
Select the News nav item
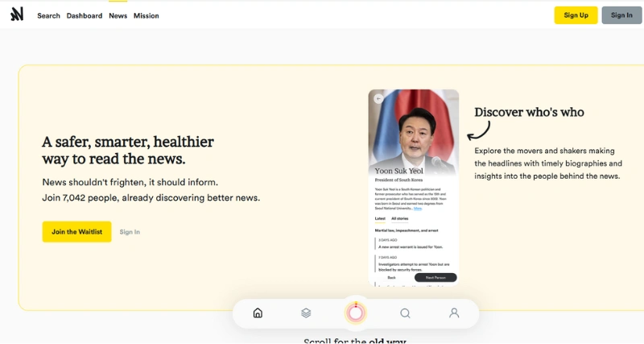pos(118,15)
